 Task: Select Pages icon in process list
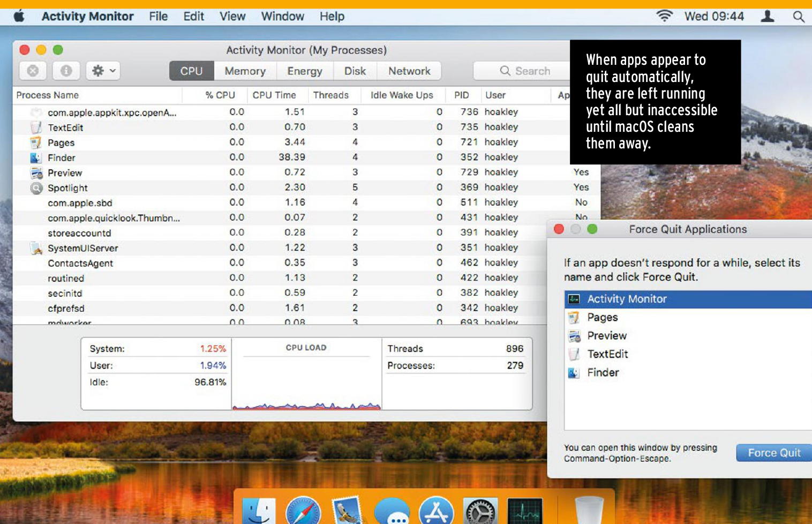36,142
